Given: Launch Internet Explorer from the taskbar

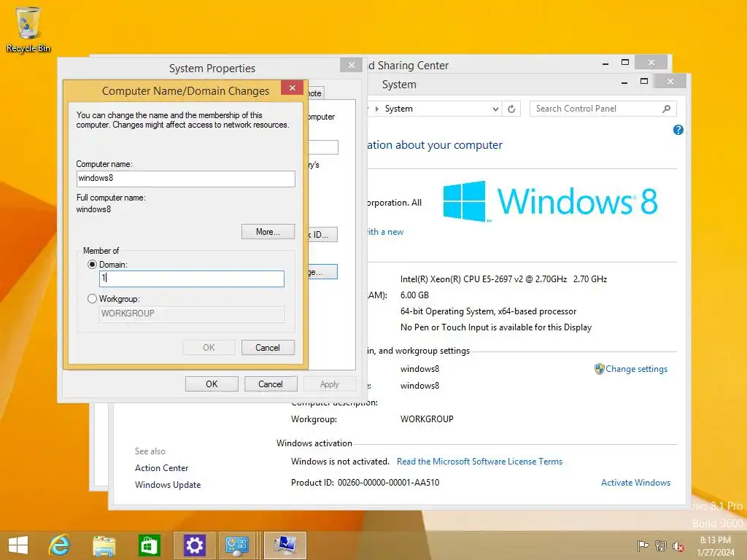Looking at the screenshot, I should click(x=60, y=545).
